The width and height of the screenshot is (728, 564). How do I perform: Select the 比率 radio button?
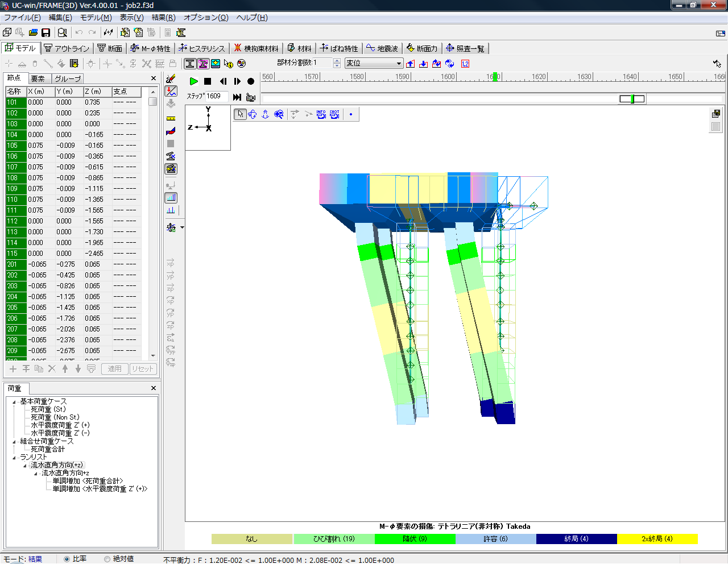tap(67, 559)
